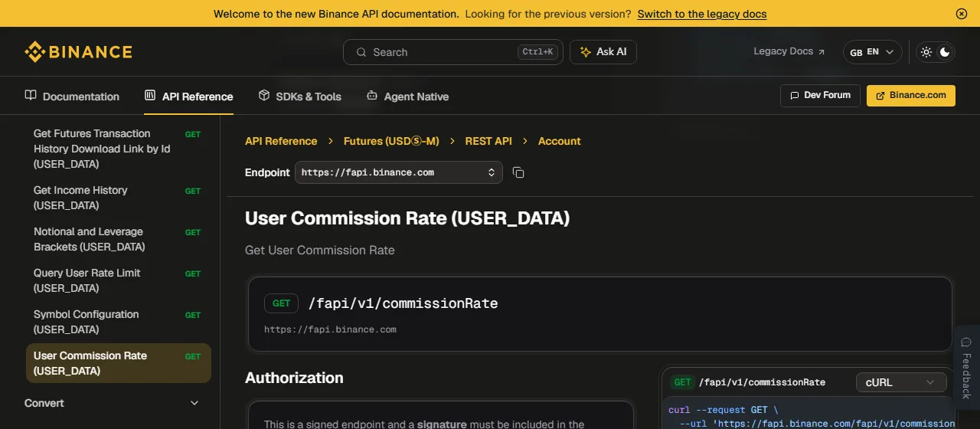
Task: Click the 'Get User Commission Rate' description
Action: point(320,250)
